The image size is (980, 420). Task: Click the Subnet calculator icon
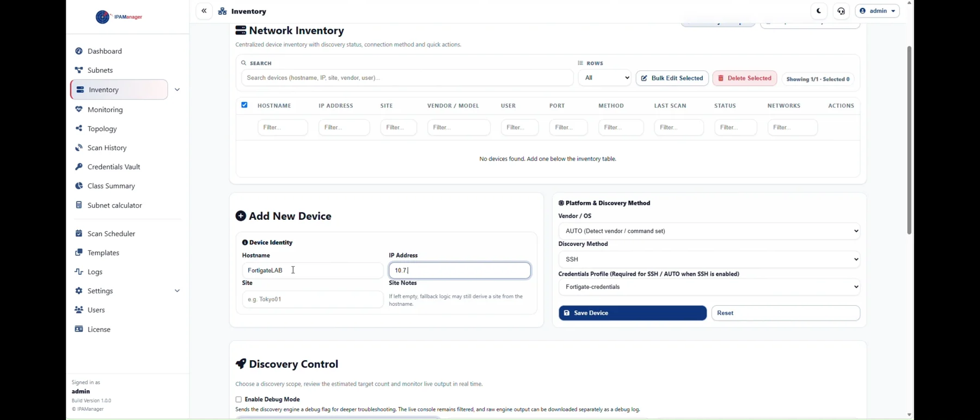79,205
